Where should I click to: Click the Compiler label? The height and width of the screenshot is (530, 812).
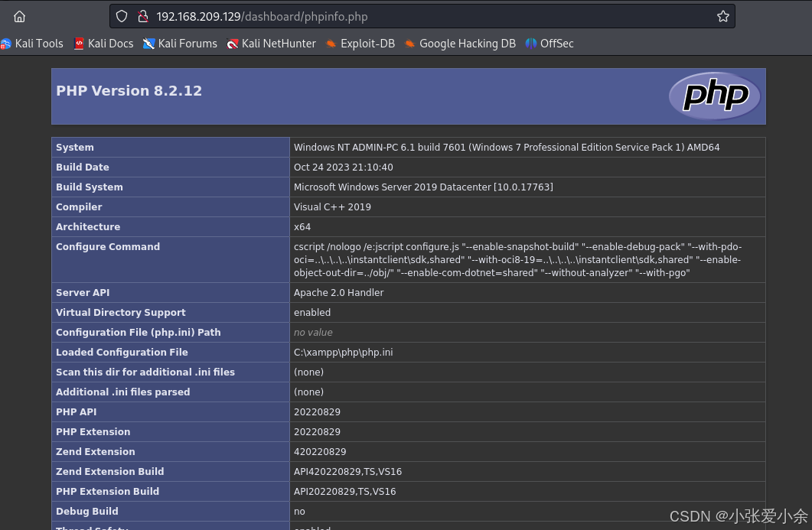79,207
